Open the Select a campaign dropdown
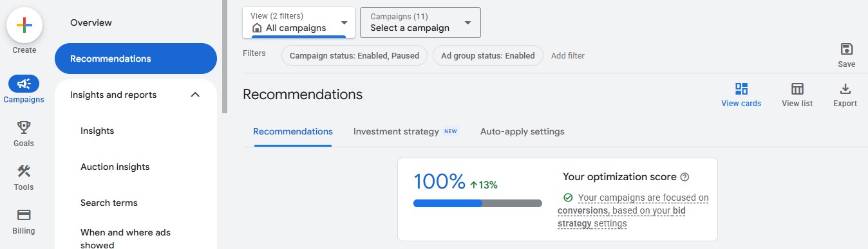Viewport: 868px width, 249px height. pyautogui.click(x=420, y=23)
